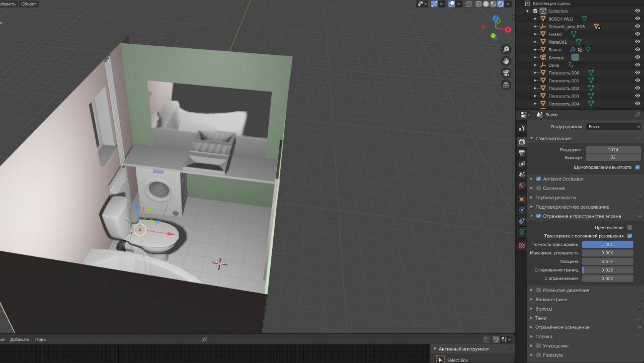Expand the Ванна object in outliner

pos(536,50)
